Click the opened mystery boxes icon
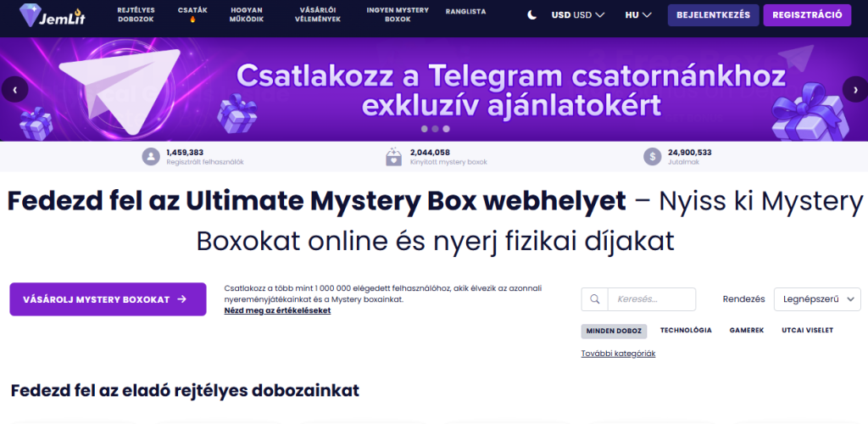The width and height of the screenshot is (868, 424). pyautogui.click(x=393, y=157)
